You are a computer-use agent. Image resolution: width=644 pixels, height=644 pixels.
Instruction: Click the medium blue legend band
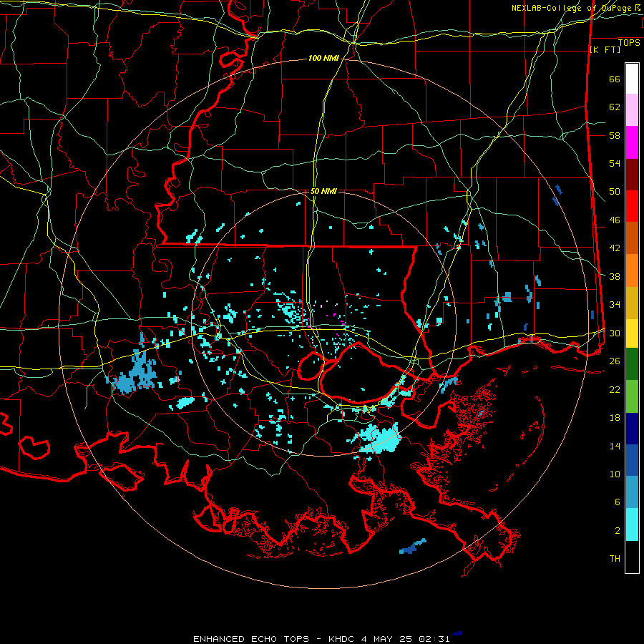click(x=632, y=460)
